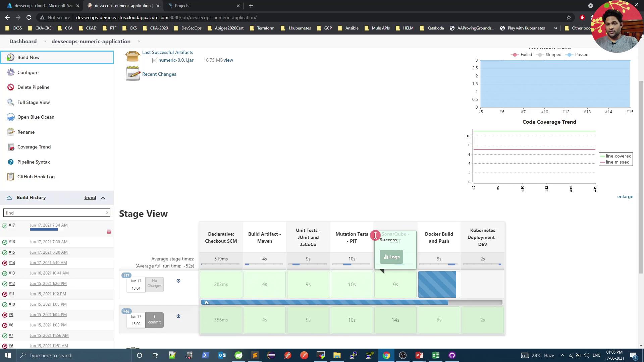Screen dimensions: 644x362
Task: Download numeric-0.0.1.jar artifact link
Action: (x=176, y=60)
